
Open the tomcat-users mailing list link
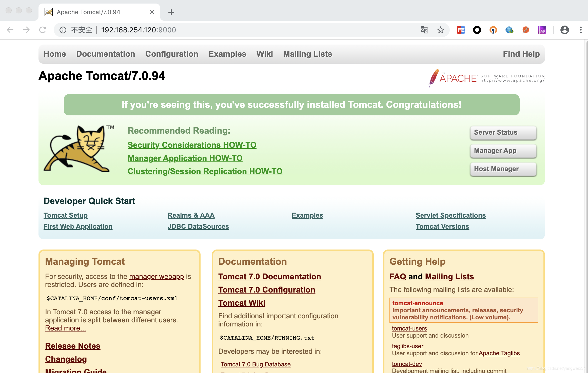(409, 328)
